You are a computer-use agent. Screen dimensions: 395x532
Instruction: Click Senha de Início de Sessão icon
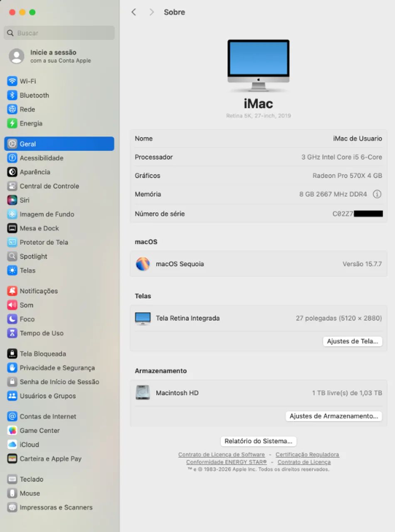click(12, 382)
